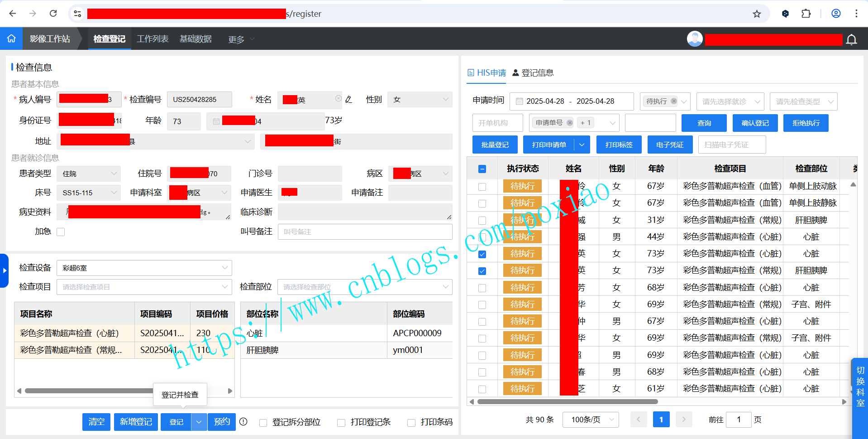
Task: Expand the 登记 button dropdown arrow
Action: [199, 422]
